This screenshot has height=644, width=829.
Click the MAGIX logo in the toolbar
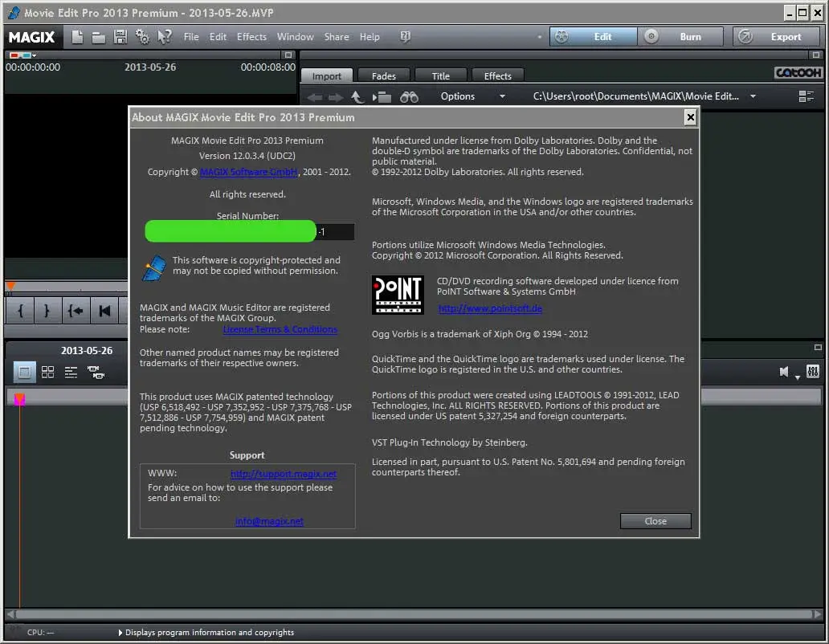pyautogui.click(x=31, y=37)
